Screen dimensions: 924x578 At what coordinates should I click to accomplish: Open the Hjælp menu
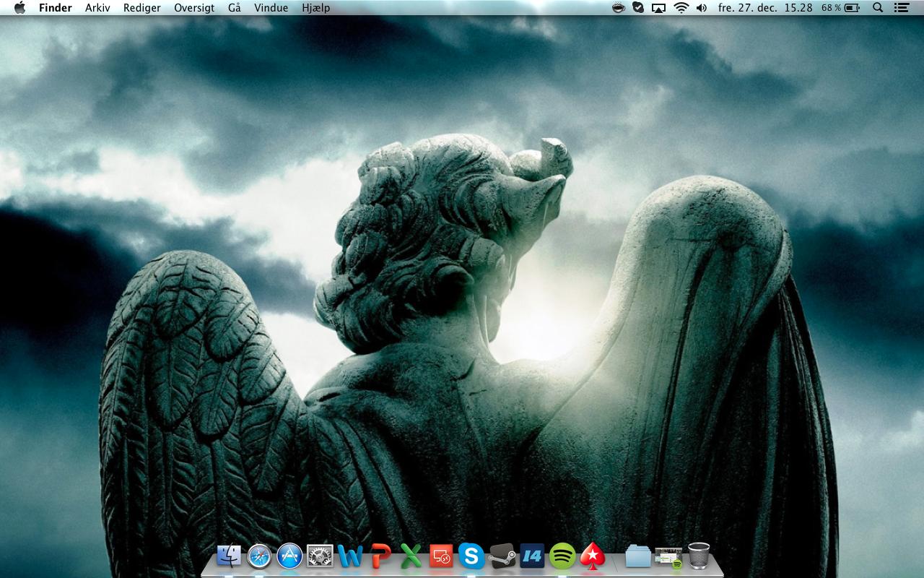(316, 8)
